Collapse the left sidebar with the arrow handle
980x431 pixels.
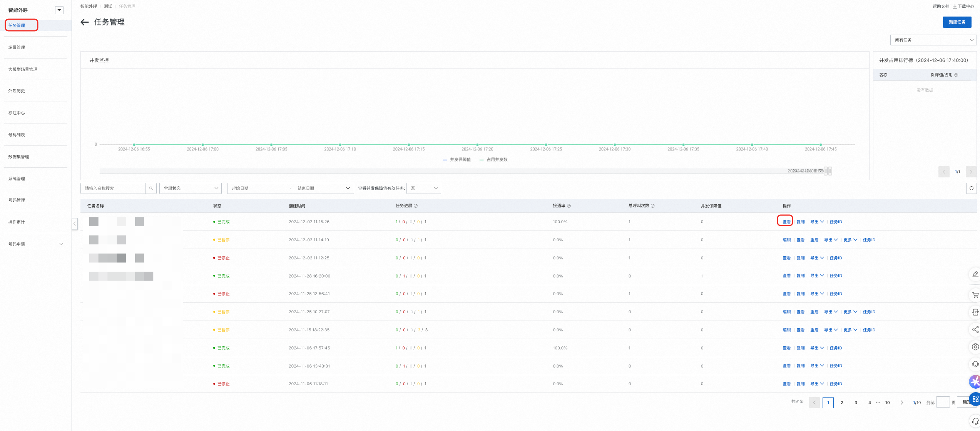click(x=75, y=224)
